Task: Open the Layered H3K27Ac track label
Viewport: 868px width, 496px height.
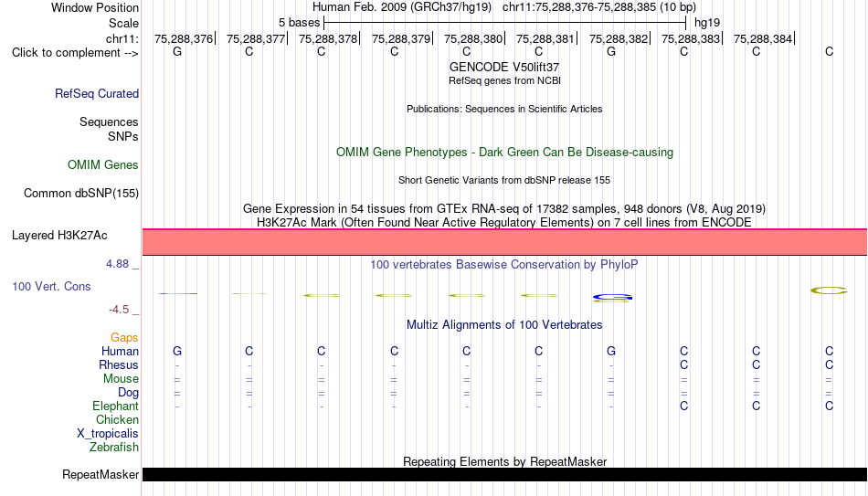Action: click(59, 236)
